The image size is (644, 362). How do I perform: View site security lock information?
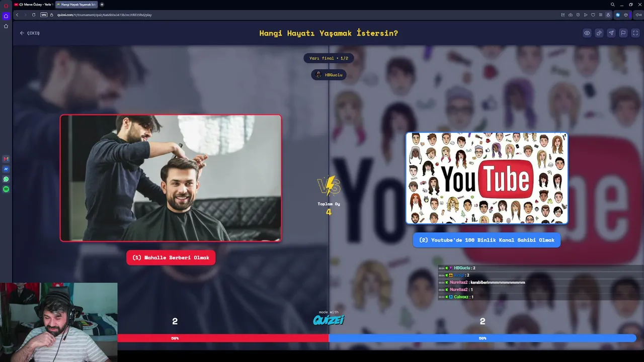coord(52,15)
